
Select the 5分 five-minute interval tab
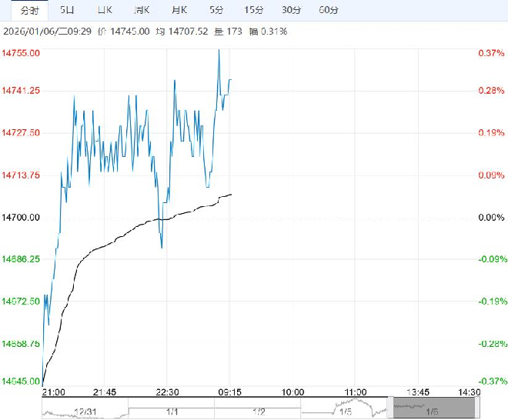pos(216,10)
